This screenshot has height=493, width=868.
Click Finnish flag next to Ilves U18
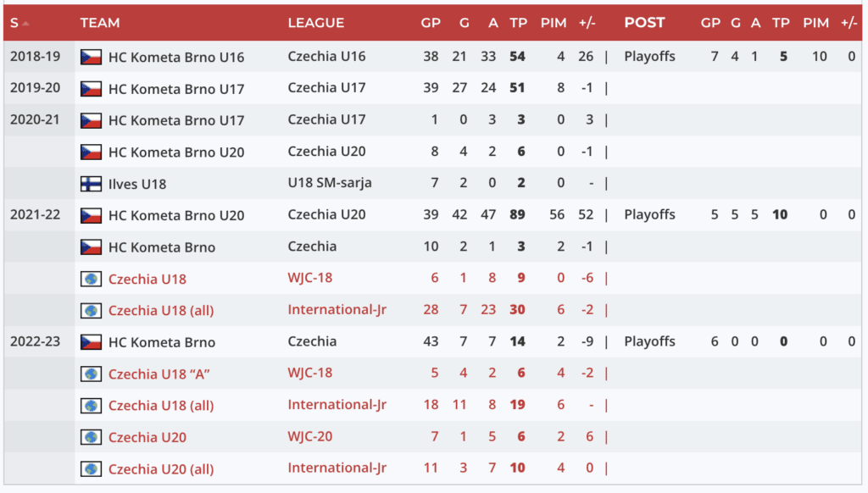pos(91,184)
